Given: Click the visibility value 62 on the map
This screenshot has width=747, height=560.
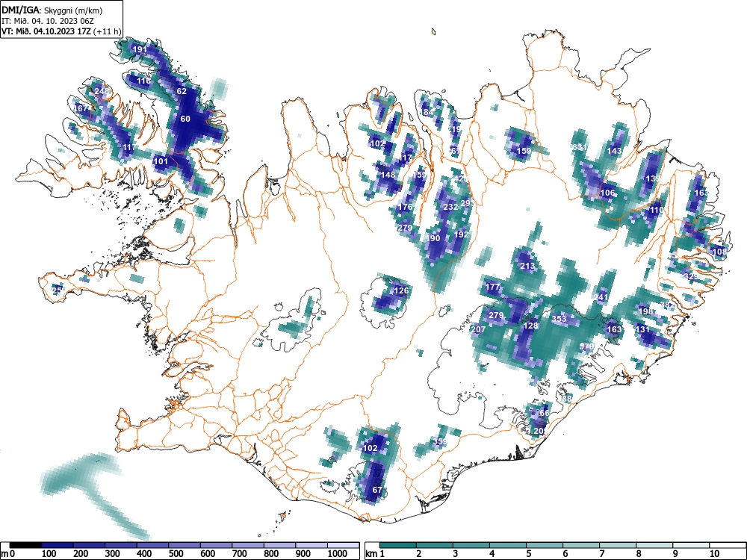Looking at the screenshot, I should coord(182,91).
